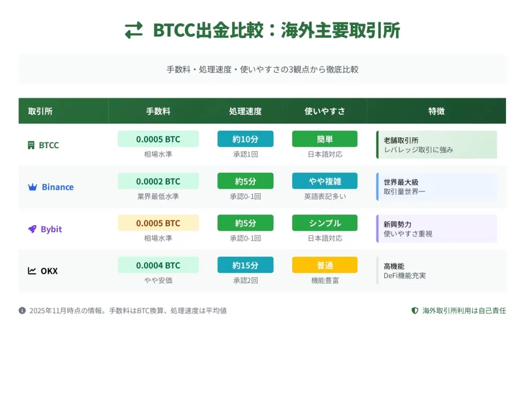The image size is (525, 420).
Task: Click the 老舗取引所 feature card
Action: pos(436,145)
